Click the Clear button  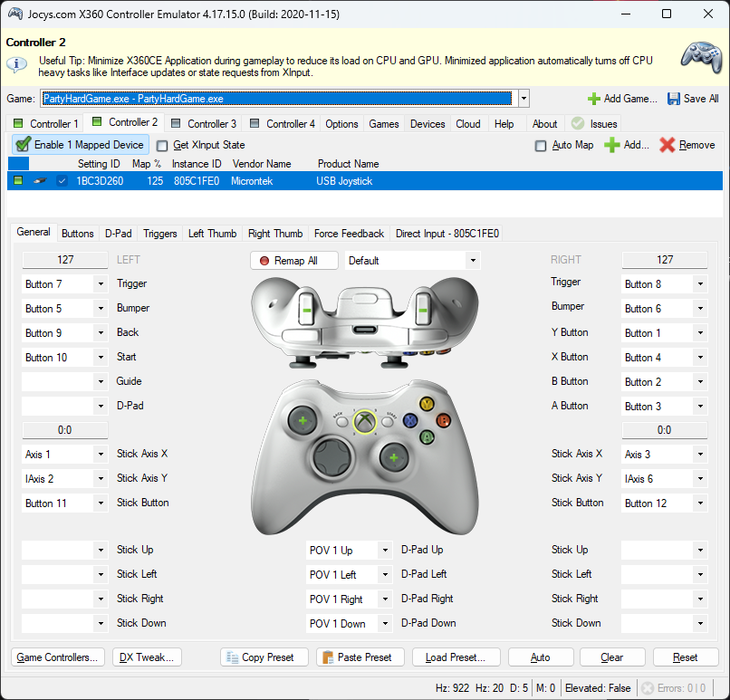612,657
